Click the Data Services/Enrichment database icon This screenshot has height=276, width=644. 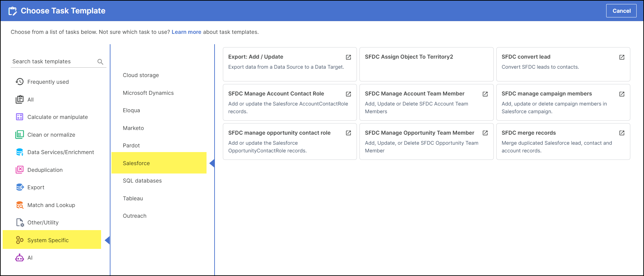pyautogui.click(x=20, y=152)
